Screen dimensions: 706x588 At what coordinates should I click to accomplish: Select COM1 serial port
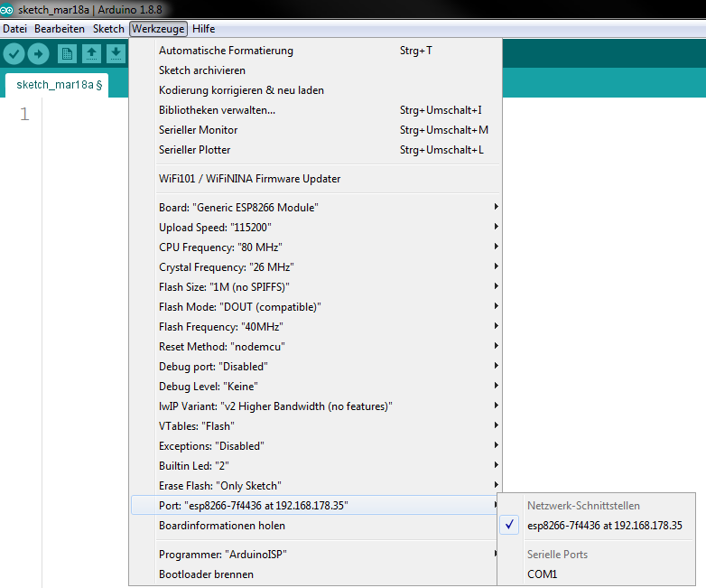[x=542, y=574]
